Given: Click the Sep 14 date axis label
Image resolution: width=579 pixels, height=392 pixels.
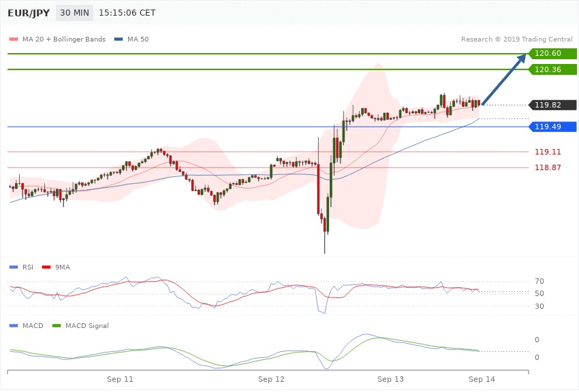Looking at the screenshot, I should click(x=482, y=380).
